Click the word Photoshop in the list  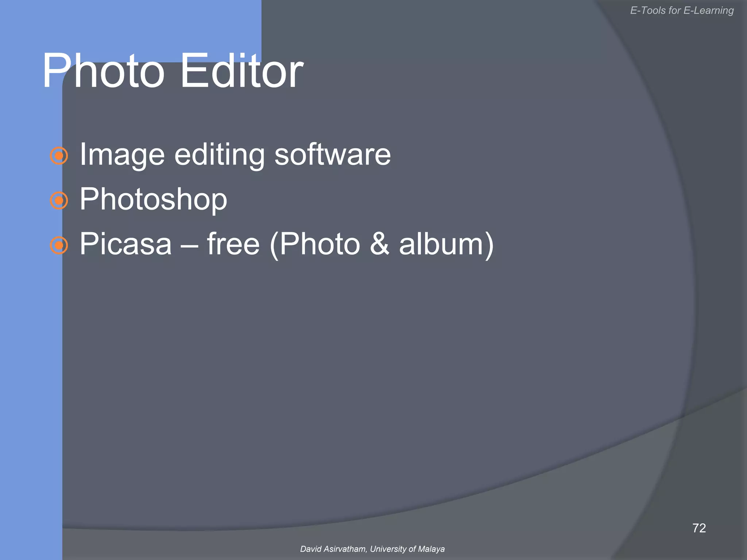tap(153, 199)
